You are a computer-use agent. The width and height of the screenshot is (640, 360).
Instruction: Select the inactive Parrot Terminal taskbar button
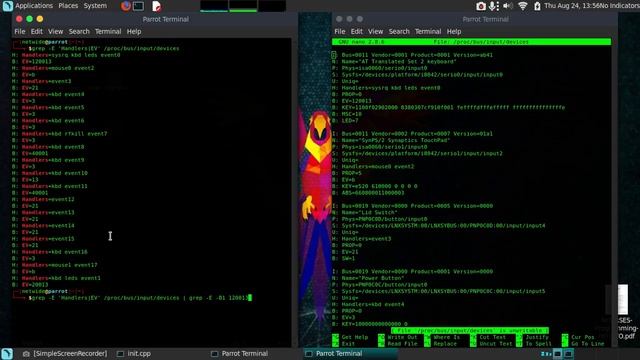pyautogui.click(x=240, y=354)
